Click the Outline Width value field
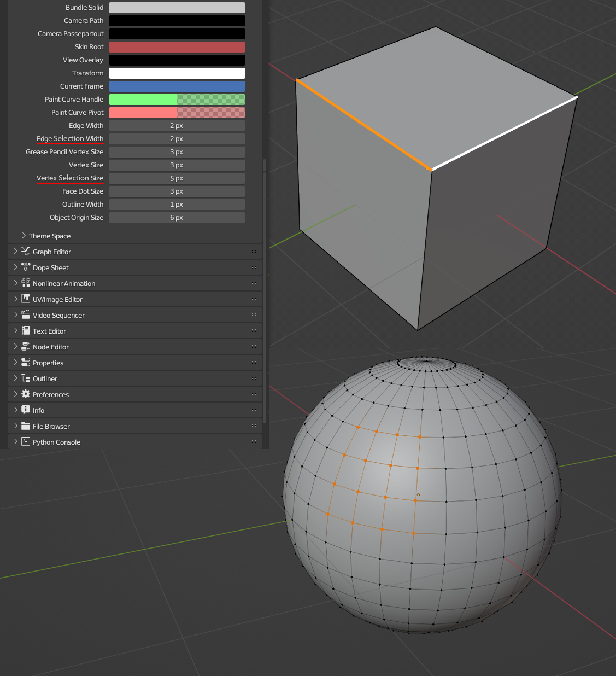This screenshot has width=616, height=676. pyautogui.click(x=177, y=205)
